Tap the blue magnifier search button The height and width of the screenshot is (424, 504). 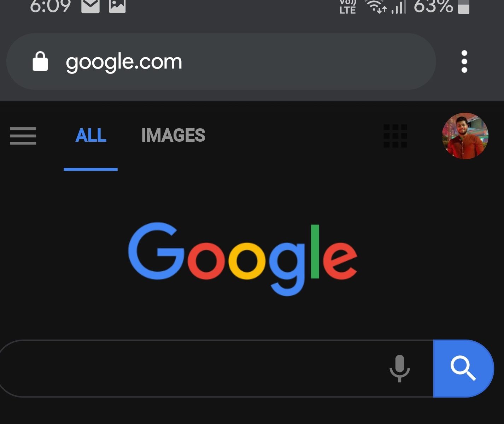click(x=463, y=369)
